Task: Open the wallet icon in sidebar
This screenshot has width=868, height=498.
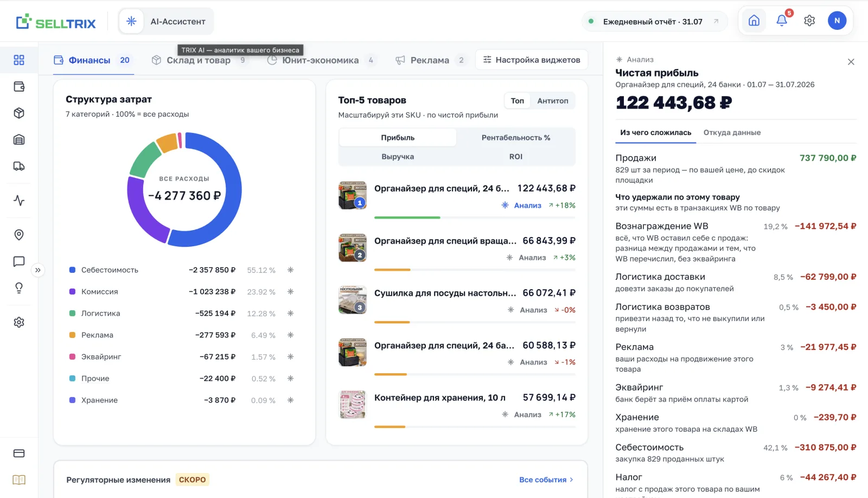Action: pos(19,87)
